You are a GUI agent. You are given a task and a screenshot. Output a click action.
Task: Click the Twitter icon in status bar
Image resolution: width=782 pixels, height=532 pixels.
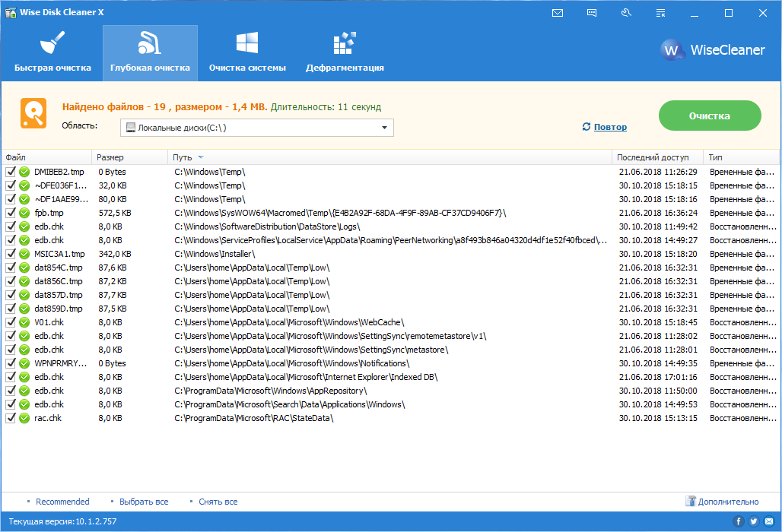point(754,521)
